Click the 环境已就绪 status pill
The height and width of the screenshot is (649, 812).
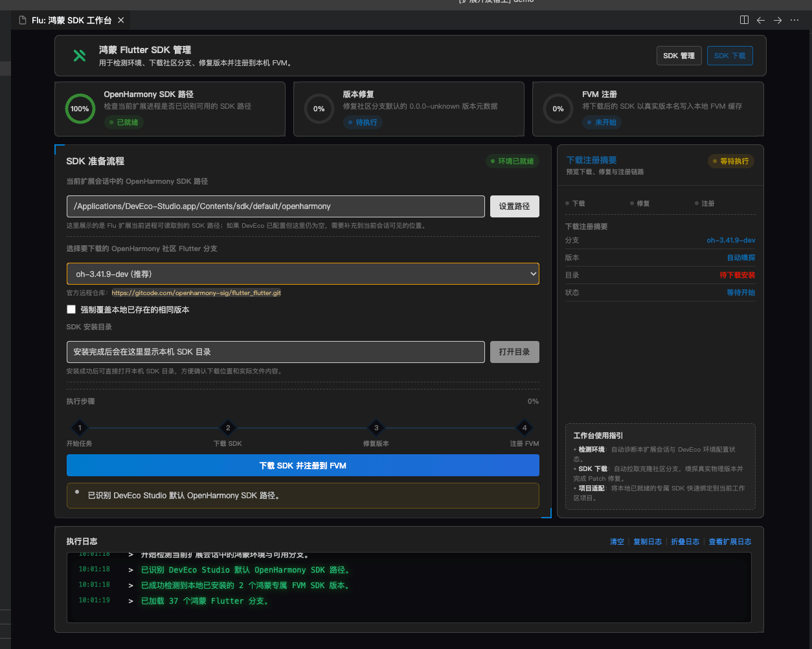coord(512,161)
